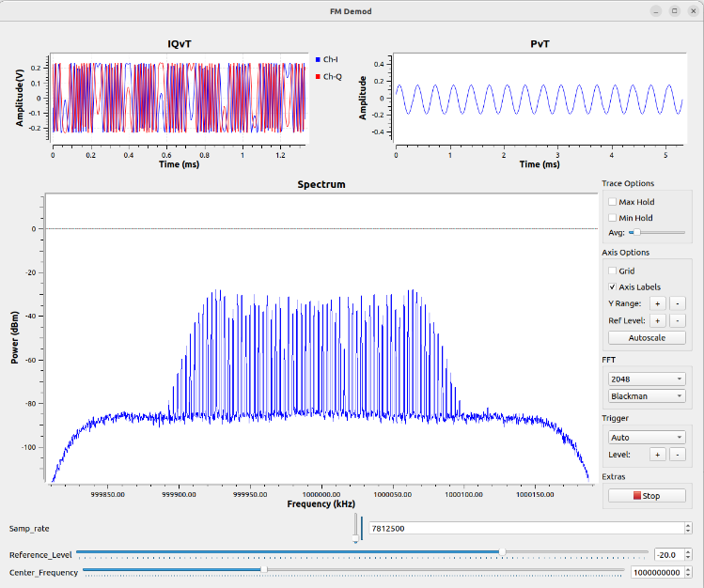Click the Reference_Level value field
The image size is (704, 588).
(669, 555)
